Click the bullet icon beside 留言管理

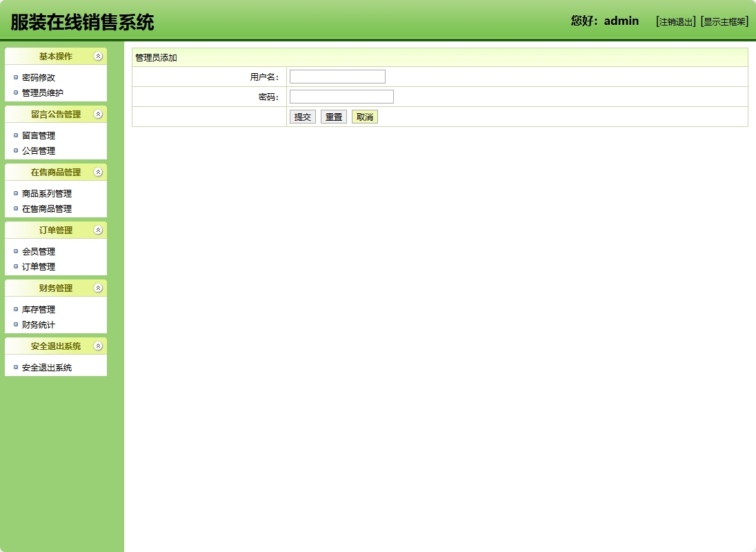coord(16,135)
